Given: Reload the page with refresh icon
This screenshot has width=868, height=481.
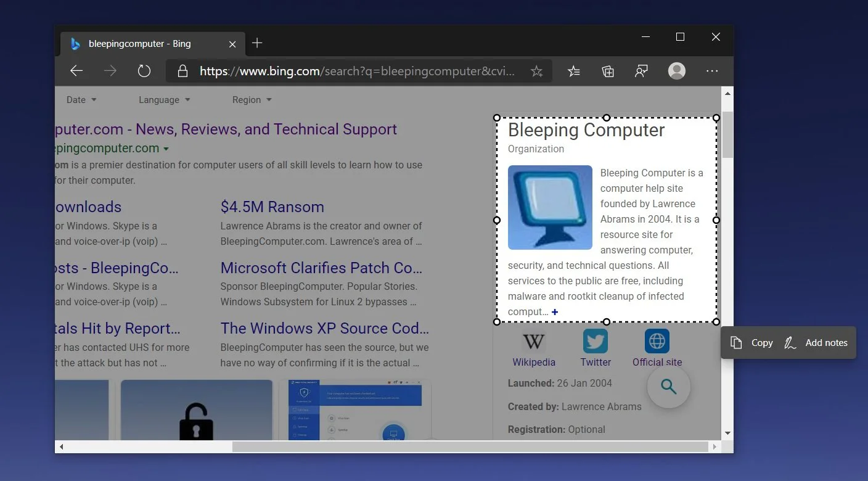Looking at the screenshot, I should point(144,71).
